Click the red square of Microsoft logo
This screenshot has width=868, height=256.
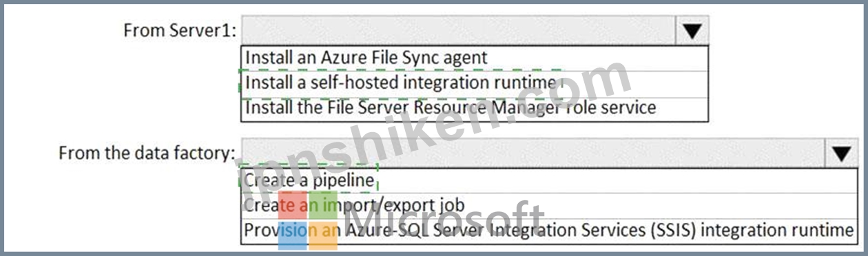(293, 206)
